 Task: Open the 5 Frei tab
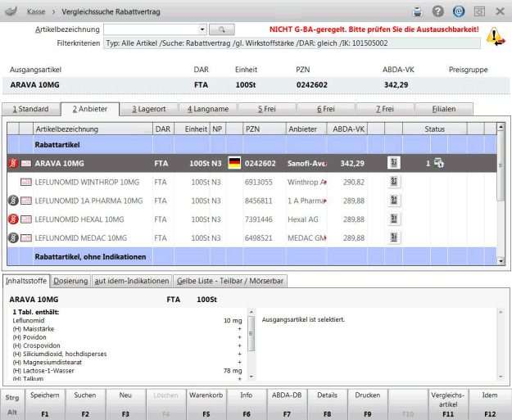click(x=267, y=109)
